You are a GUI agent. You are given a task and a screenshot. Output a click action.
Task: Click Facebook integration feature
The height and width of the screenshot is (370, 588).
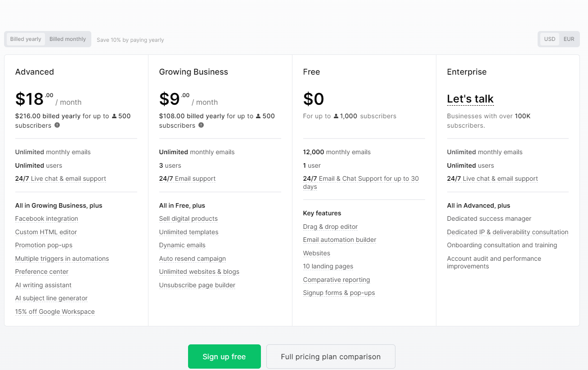(x=47, y=219)
